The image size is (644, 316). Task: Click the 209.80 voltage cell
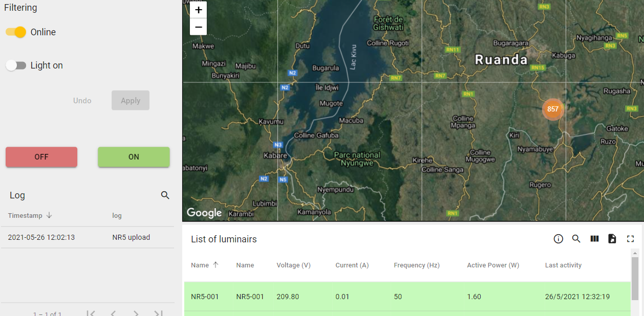(x=288, y=297)
